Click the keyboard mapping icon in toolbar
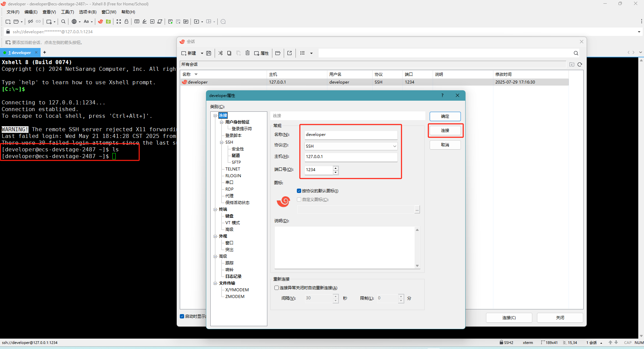Viewport: 644px width, 349px height. [x=137, y=21]
